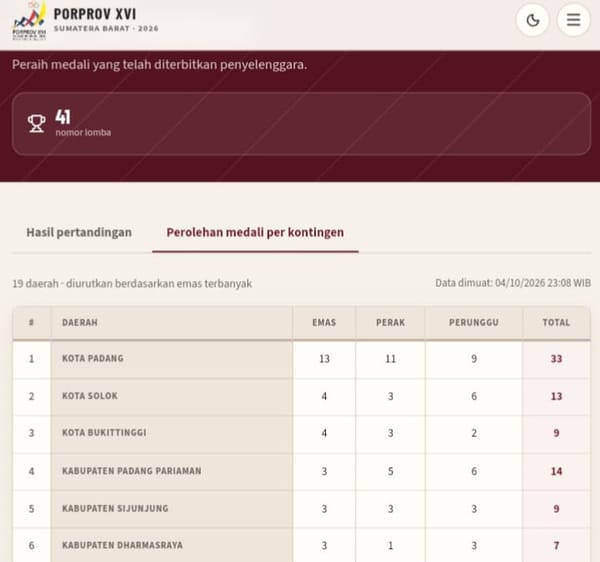The width and height of the screenshot is (600, 562).
Task: Click Kota Bukittinggi's bronze count 2
Action: pos(474,433)
